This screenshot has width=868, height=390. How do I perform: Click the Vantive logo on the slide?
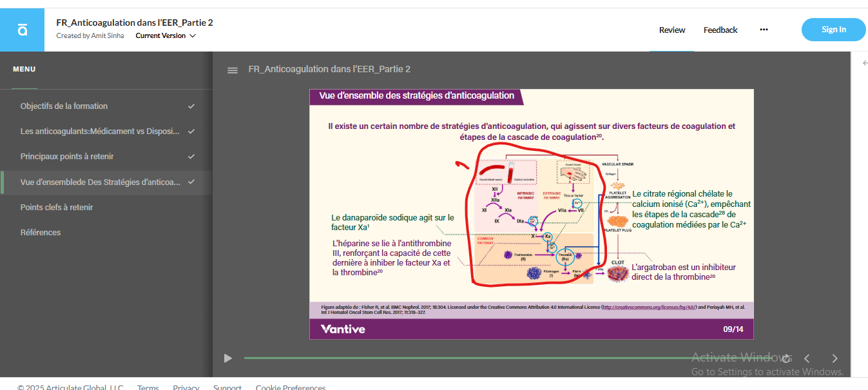tap(343, 329)
